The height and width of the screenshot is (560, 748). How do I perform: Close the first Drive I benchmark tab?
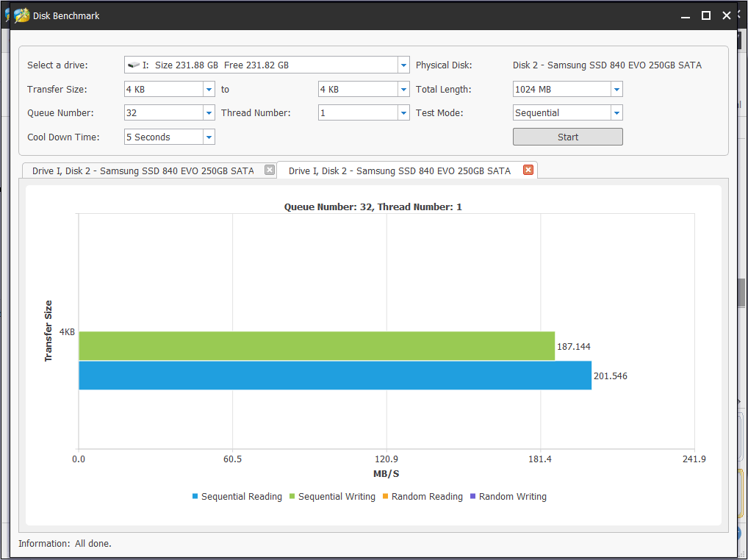[270, 170]
